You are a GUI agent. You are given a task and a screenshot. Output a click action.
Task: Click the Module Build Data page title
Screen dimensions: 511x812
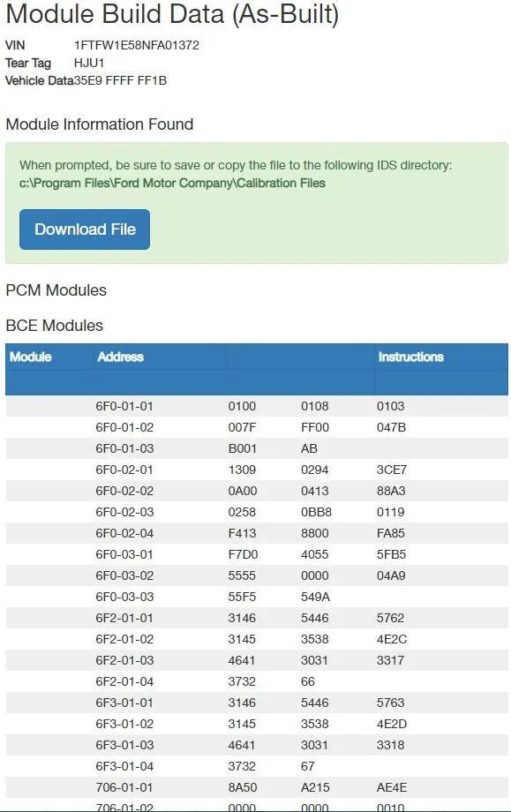(x=172, y=15)
